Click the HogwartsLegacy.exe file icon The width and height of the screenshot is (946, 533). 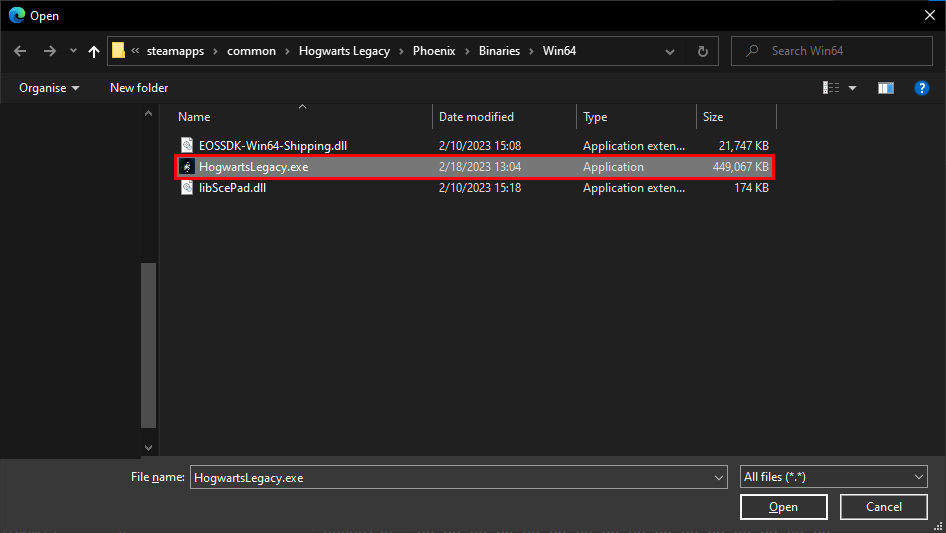(186, 167)
